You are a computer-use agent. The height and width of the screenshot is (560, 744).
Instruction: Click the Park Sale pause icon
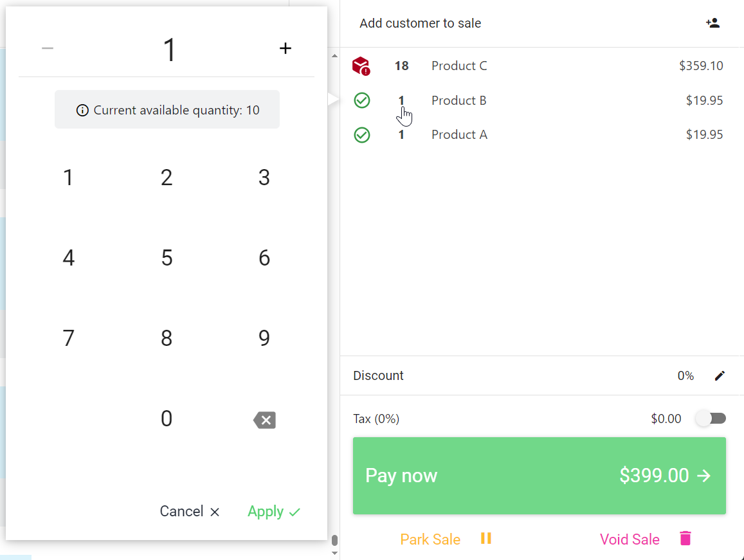486,538
